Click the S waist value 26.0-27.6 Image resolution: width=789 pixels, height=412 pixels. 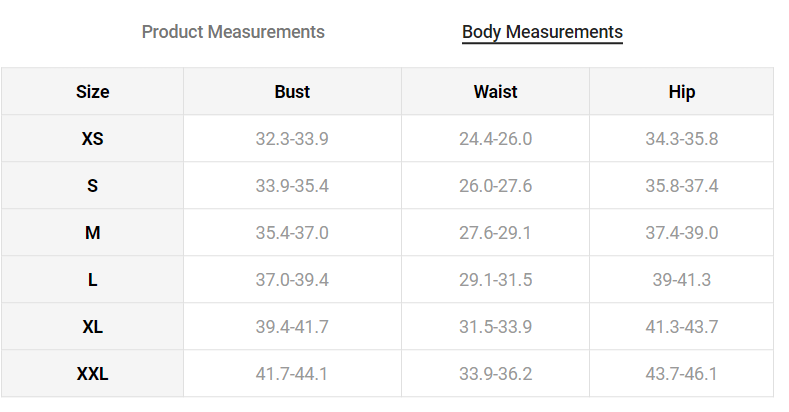(495, 186)
